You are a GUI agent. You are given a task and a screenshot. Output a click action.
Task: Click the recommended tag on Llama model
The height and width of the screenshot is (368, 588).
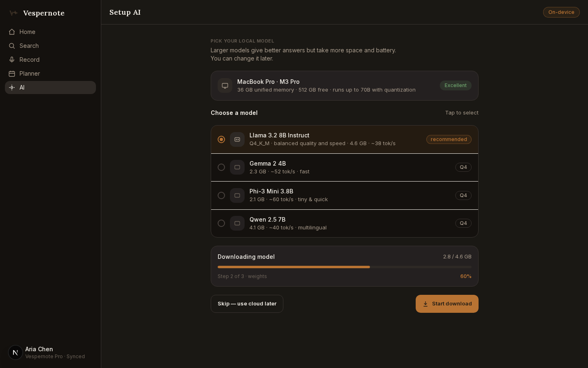[x=449, y=139]
